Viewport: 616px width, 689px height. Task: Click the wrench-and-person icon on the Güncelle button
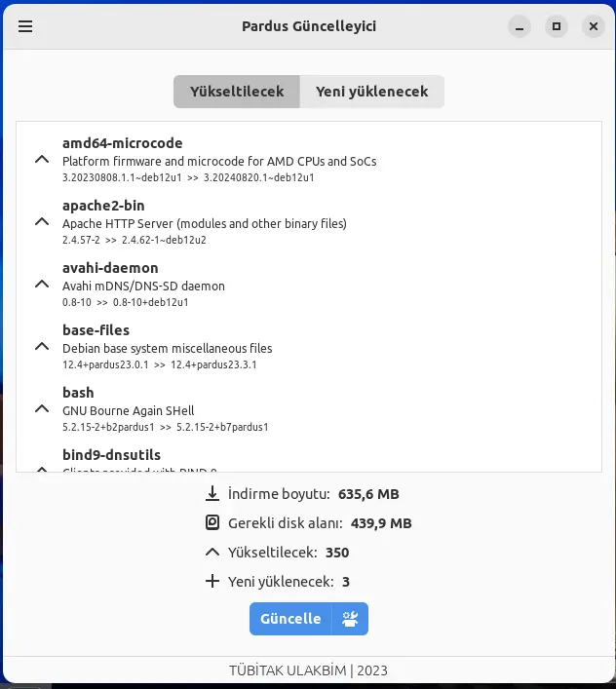point(350,619)
